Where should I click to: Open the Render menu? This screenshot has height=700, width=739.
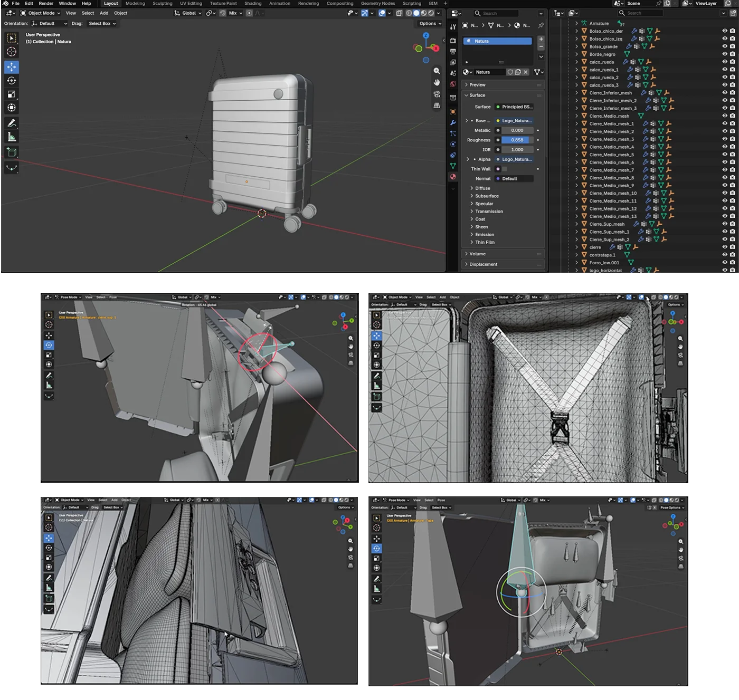tap(46, 4)
